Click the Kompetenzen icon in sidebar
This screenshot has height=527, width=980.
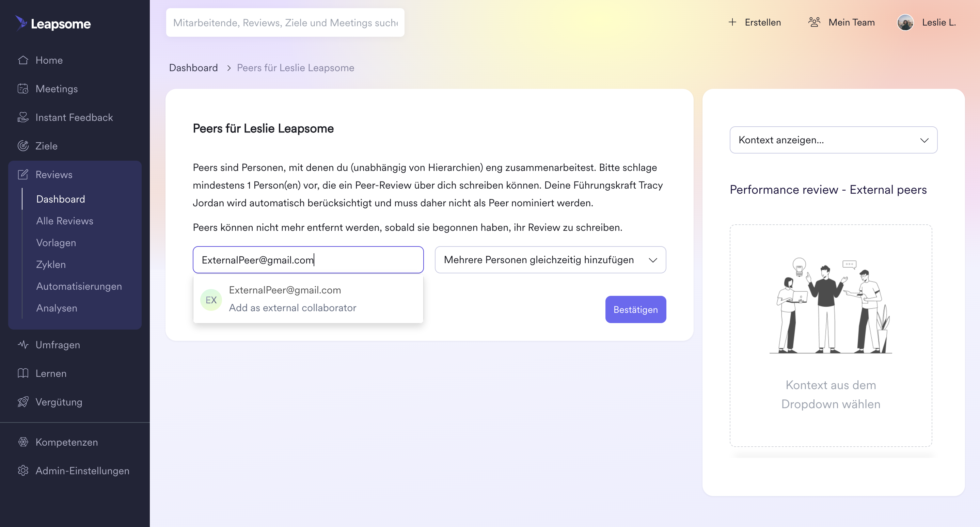(x=23, y=442)
